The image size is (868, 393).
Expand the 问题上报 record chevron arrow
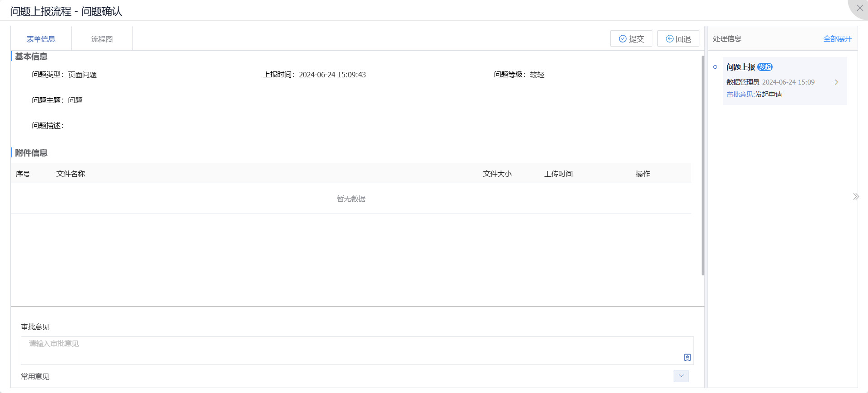pos(836,82)
